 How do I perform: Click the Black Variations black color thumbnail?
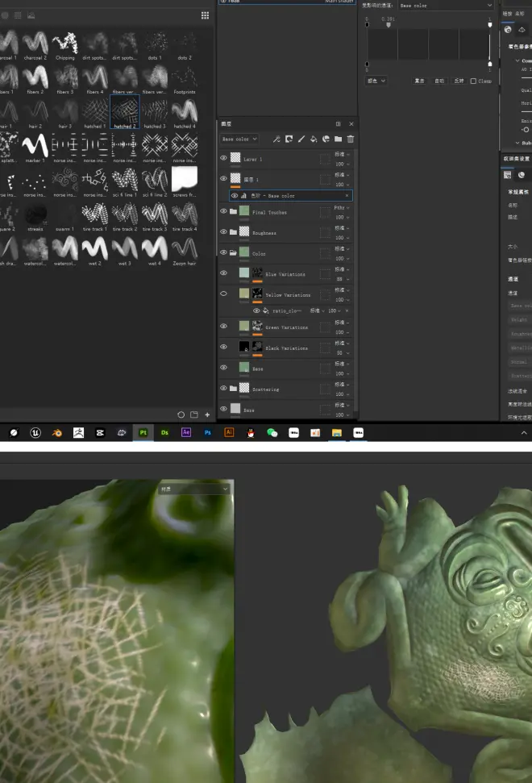coord(244,347)
